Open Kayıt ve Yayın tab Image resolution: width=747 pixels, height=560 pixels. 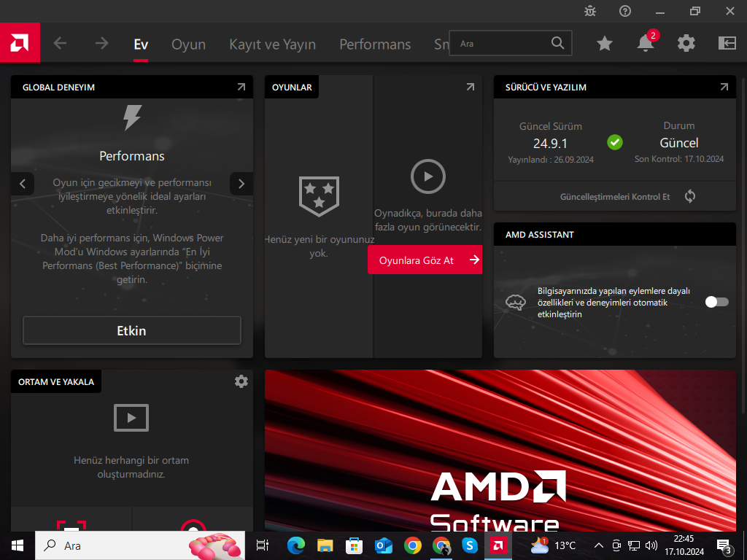tap(273, 44)
